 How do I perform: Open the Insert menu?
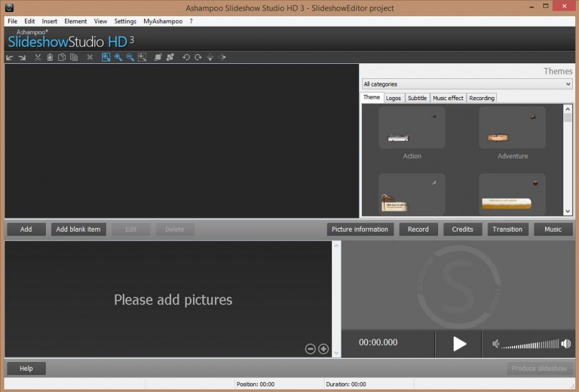point(50,21)
